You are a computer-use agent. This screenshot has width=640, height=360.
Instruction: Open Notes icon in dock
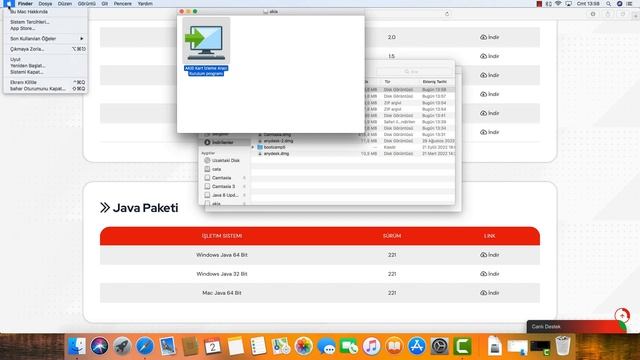click(236, 347)
